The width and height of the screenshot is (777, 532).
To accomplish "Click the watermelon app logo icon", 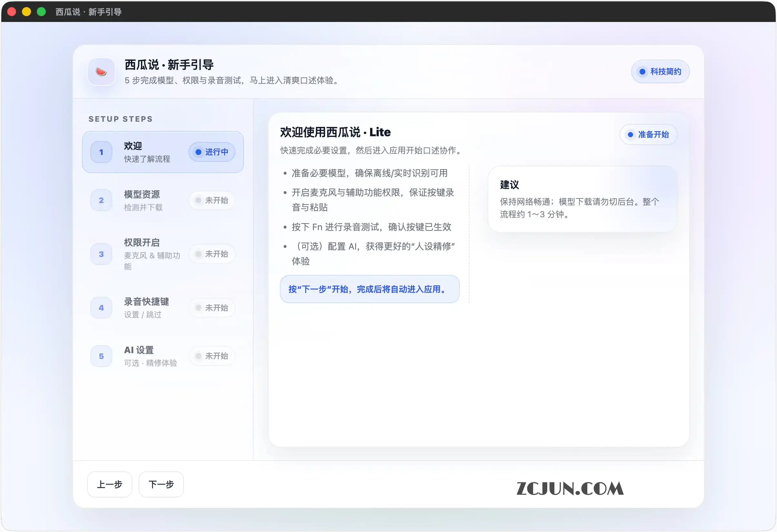I will pos(101,71).
